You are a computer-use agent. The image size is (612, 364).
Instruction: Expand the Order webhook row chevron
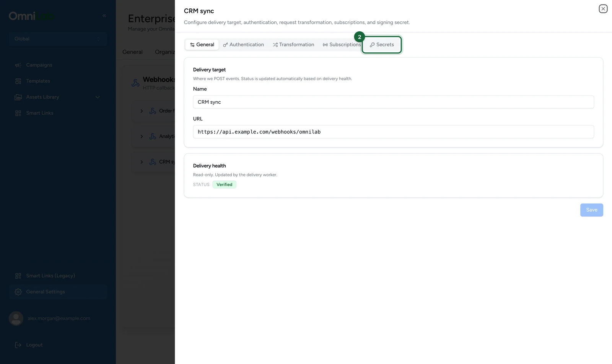(x=142, y=111)
